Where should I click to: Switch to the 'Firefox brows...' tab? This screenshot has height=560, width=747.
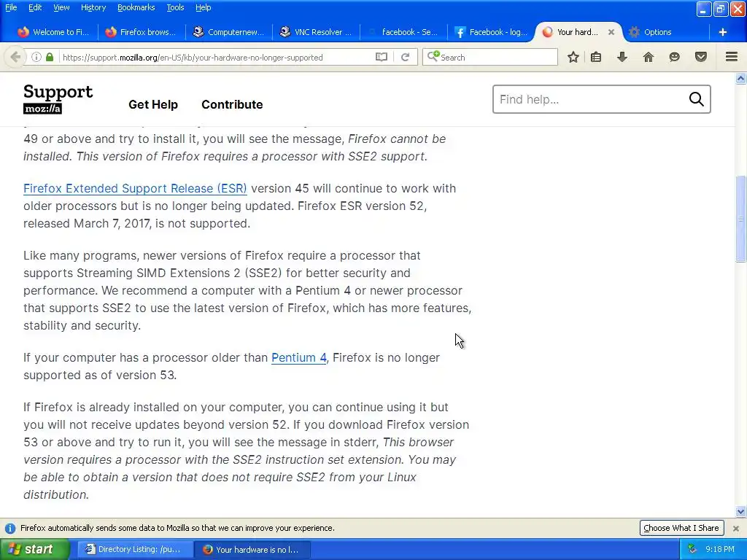pyautogui.click(x=141, y=32)
